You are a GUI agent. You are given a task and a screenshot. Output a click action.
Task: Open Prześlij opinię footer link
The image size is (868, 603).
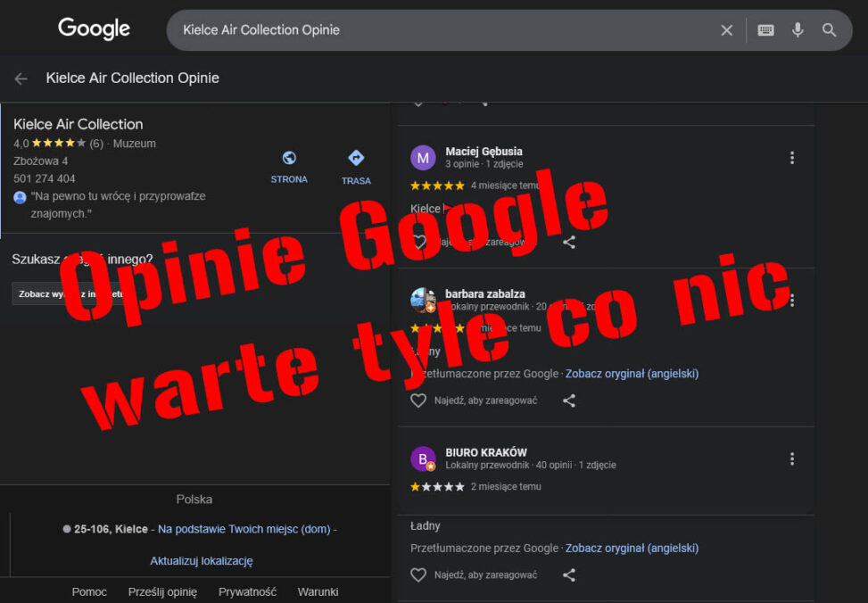click(x=162, y=591)
